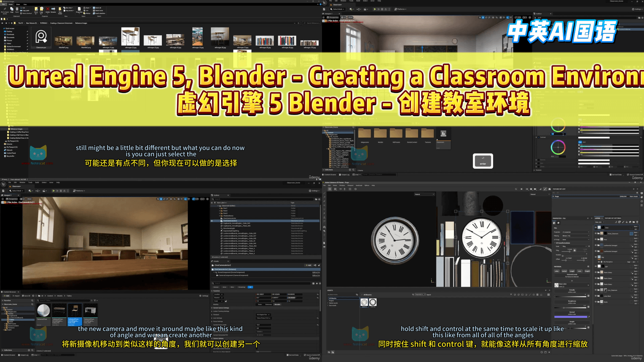Switch to Texture Set Settings tab in Substance
Viewport: 644px width, 362px height.
coord(612,218)
